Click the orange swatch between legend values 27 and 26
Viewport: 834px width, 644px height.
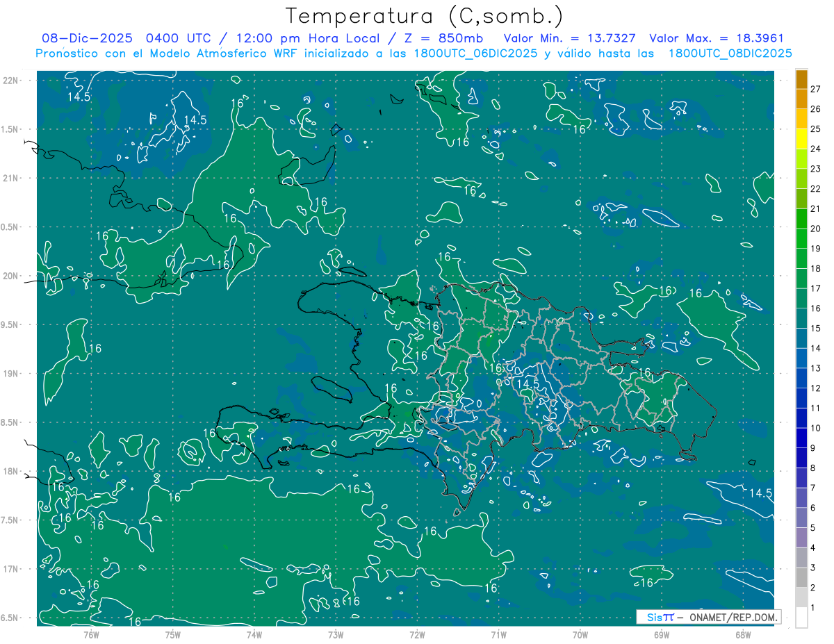click(x=801, y=99)
